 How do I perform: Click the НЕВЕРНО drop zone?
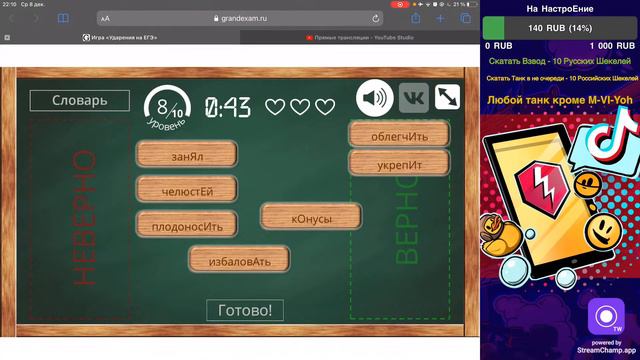(x=80, y=219)
